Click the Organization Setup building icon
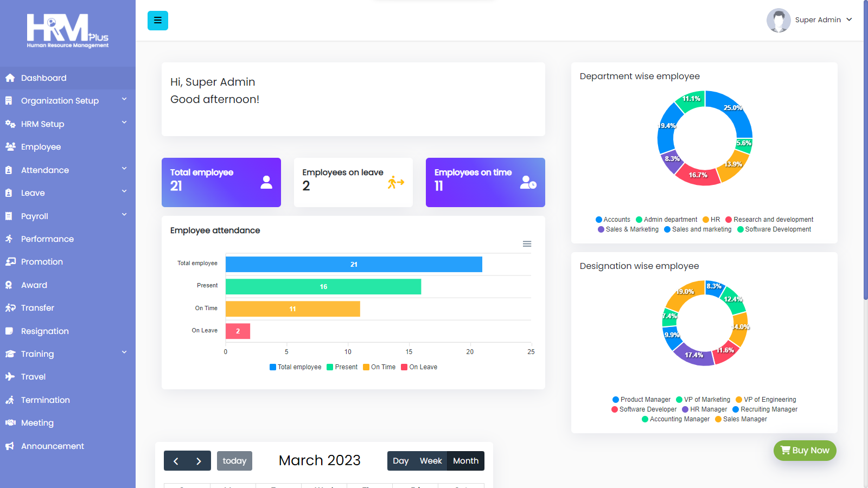 (9, 101)
